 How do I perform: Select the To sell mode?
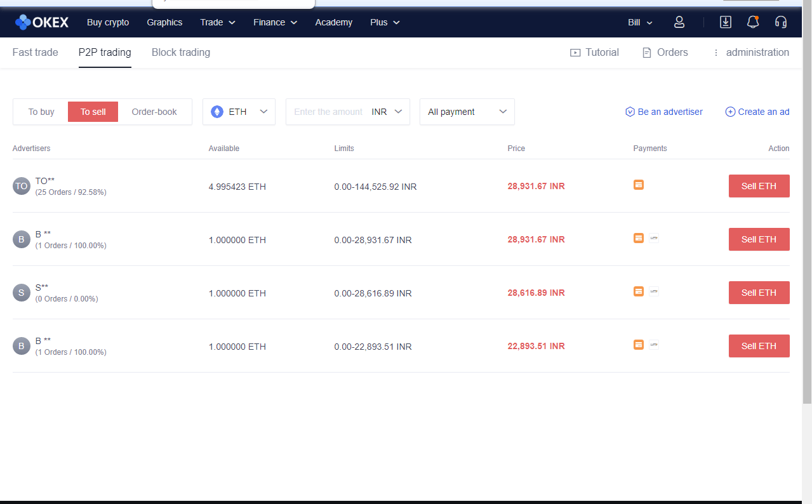pyautogui.click(x=93, y=112)
